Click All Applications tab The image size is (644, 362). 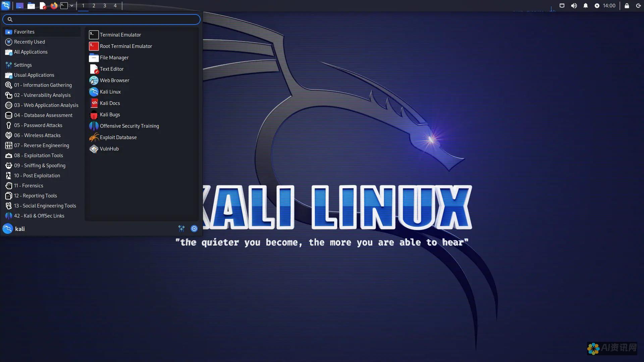pos(31,52)
